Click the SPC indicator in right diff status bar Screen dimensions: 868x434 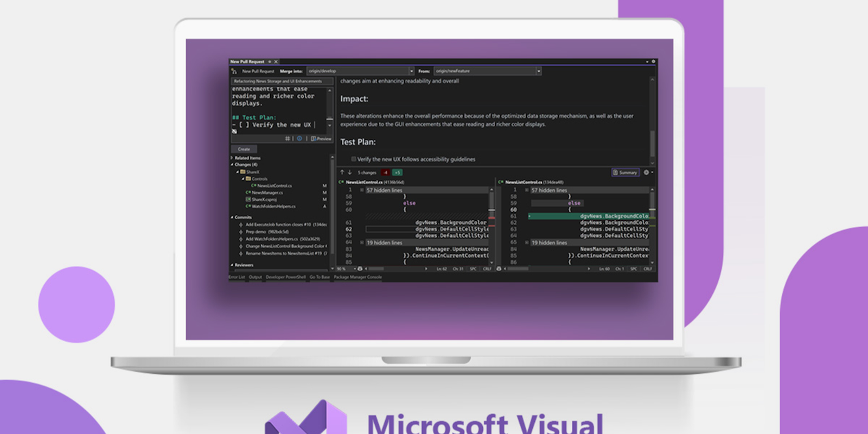[x=633, y=269]
